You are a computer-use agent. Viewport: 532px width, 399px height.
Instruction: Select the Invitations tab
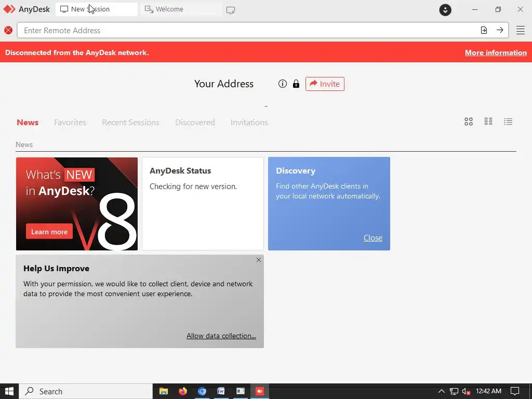point(249,123)
